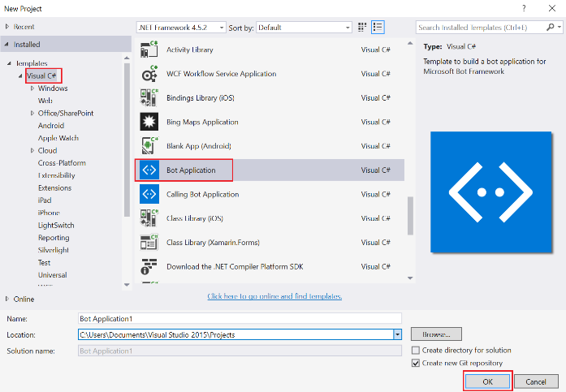
Task: Click the Calling Bot Application icon
Action: (x=149, y=194)
